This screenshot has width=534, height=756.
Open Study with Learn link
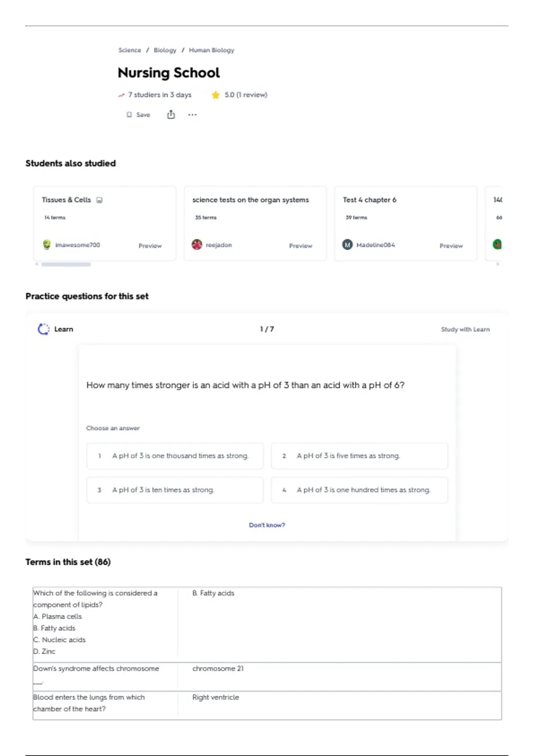[465, 330]
